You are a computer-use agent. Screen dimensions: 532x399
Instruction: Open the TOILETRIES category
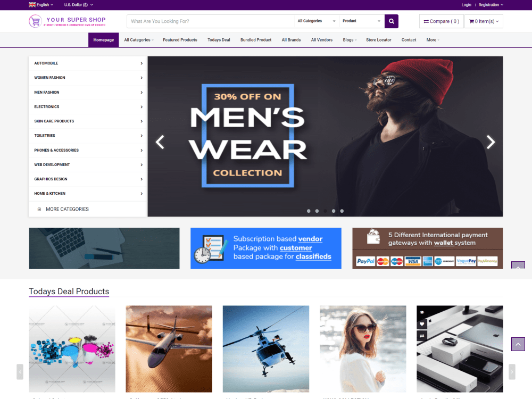click(x=88, y=136)
